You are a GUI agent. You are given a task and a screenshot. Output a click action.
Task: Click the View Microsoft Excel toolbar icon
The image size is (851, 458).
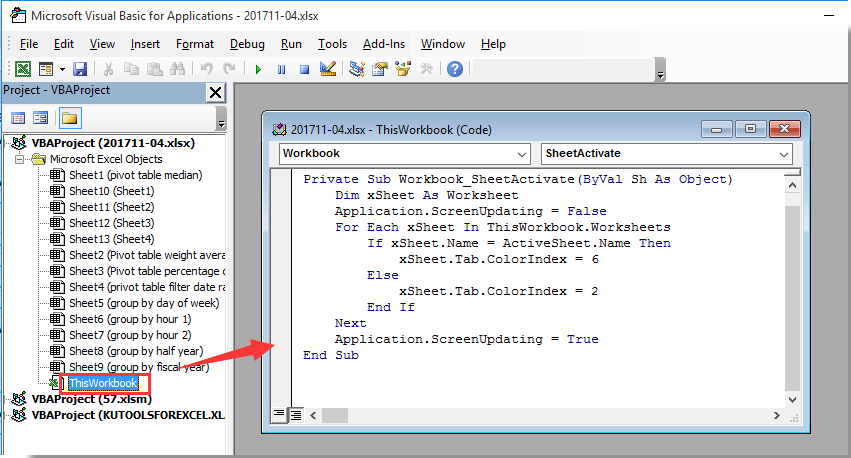(22, 69)
